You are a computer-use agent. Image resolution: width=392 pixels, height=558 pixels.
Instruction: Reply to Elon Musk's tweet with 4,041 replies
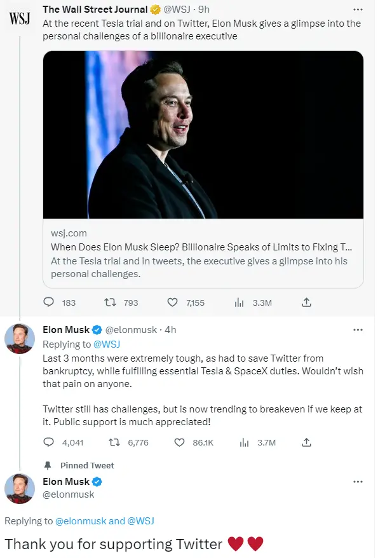48,442
